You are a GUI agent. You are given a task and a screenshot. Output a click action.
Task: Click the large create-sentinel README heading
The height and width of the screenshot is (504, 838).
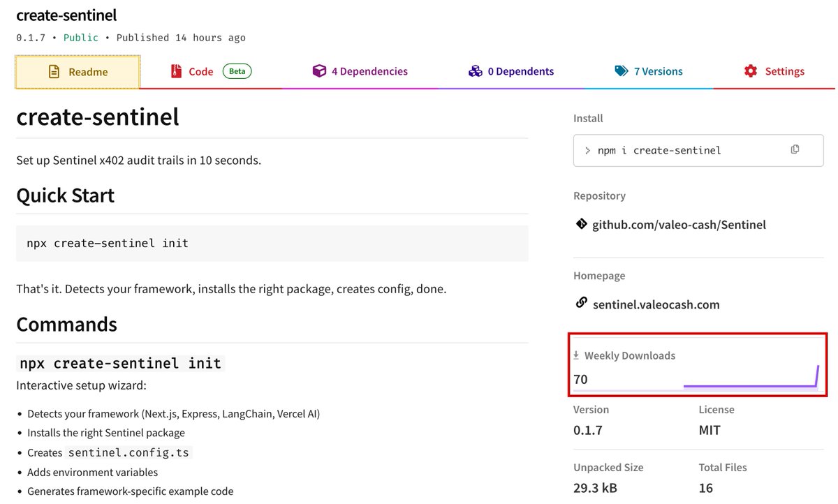pos(98,116)
